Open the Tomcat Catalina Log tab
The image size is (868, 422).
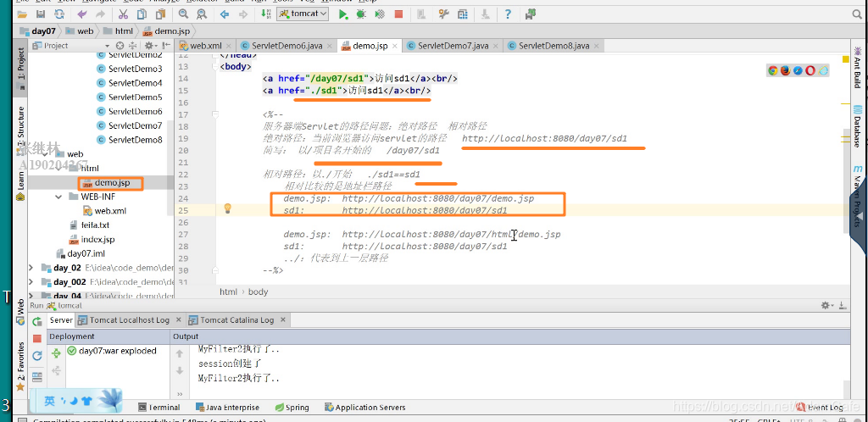237,319
